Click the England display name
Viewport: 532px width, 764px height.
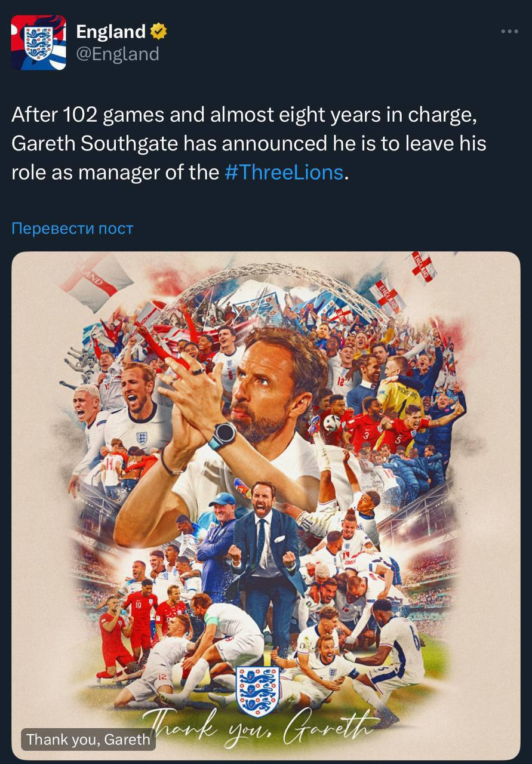pyautogui.click(x=111, y=32)
